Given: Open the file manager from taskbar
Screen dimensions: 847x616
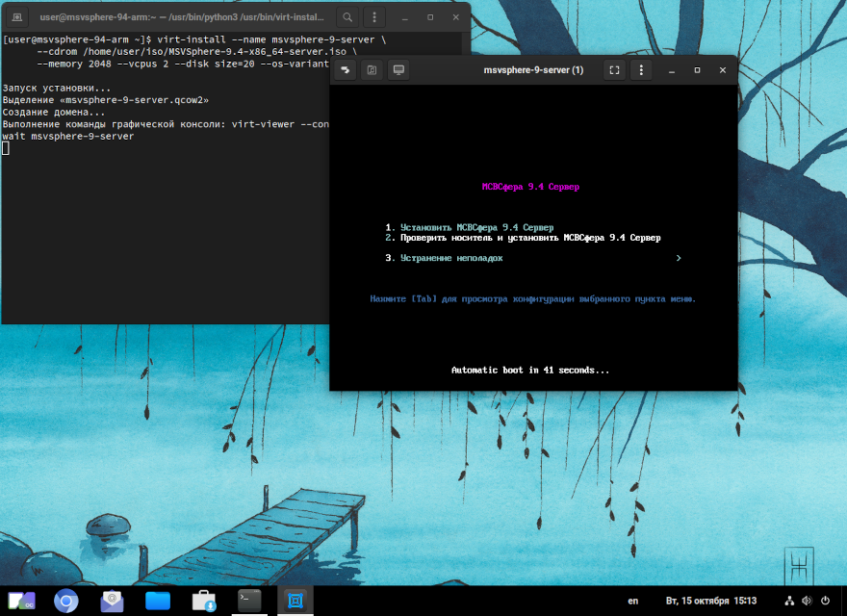Looking at the screenshot, I should coord(158,601).
